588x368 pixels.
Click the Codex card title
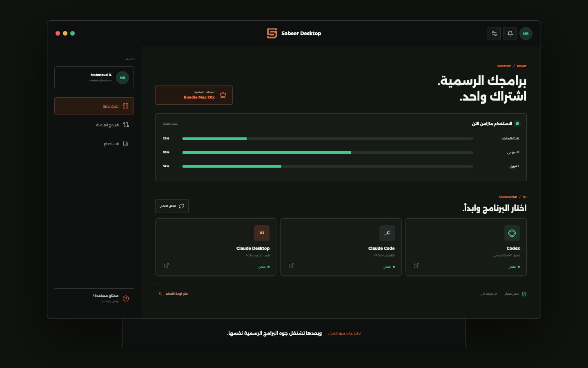pos(513,248)
